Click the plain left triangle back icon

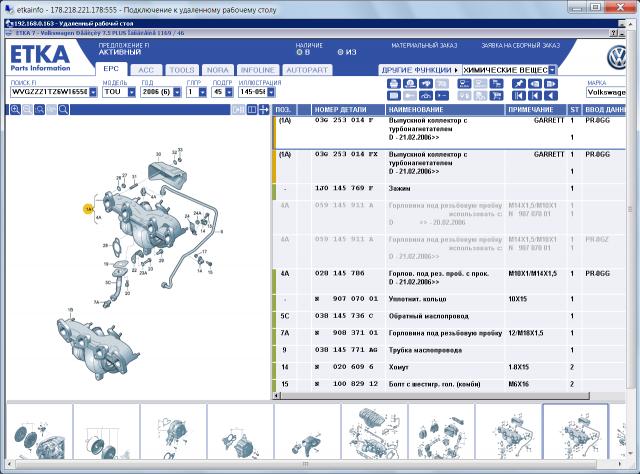click(551, 96)
